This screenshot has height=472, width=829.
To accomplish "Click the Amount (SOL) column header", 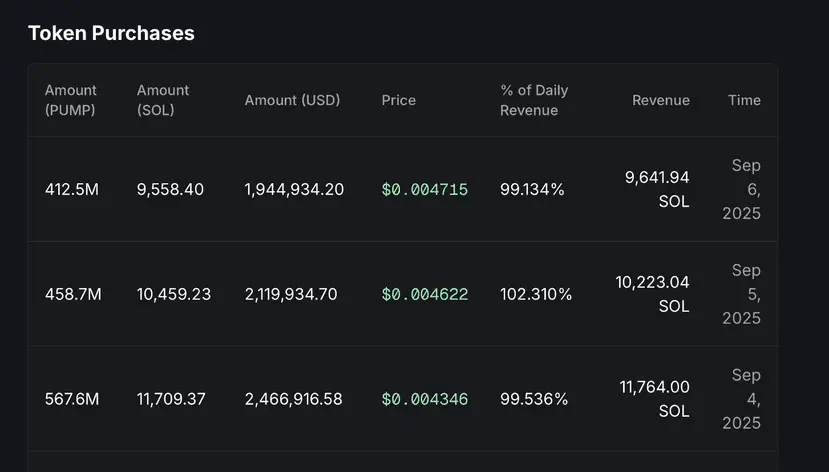I will [163, 100].
